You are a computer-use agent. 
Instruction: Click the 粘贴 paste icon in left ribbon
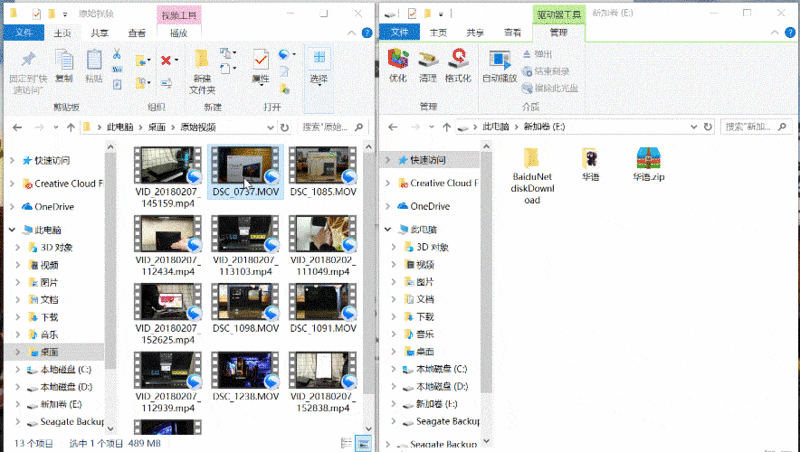(94, 66)
